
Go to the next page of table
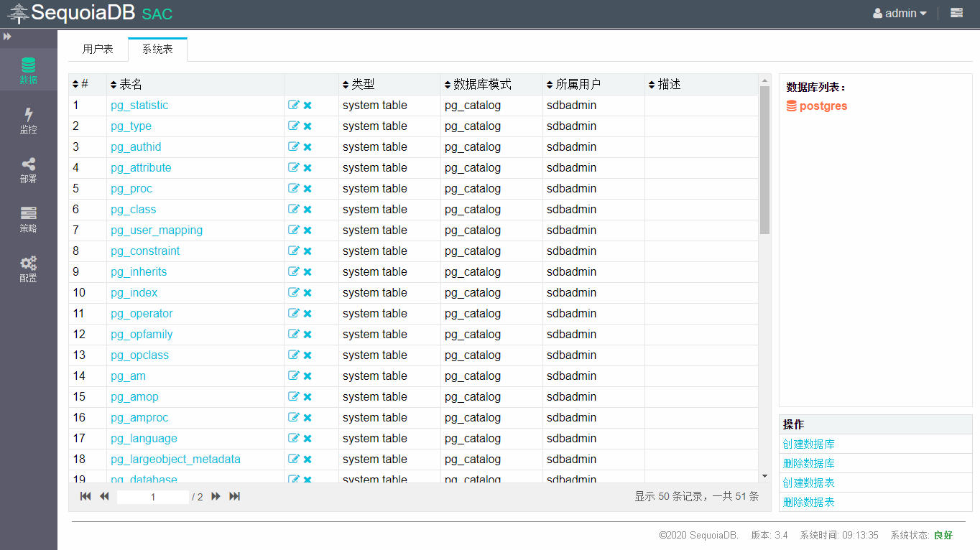click(x=216, y=496)
